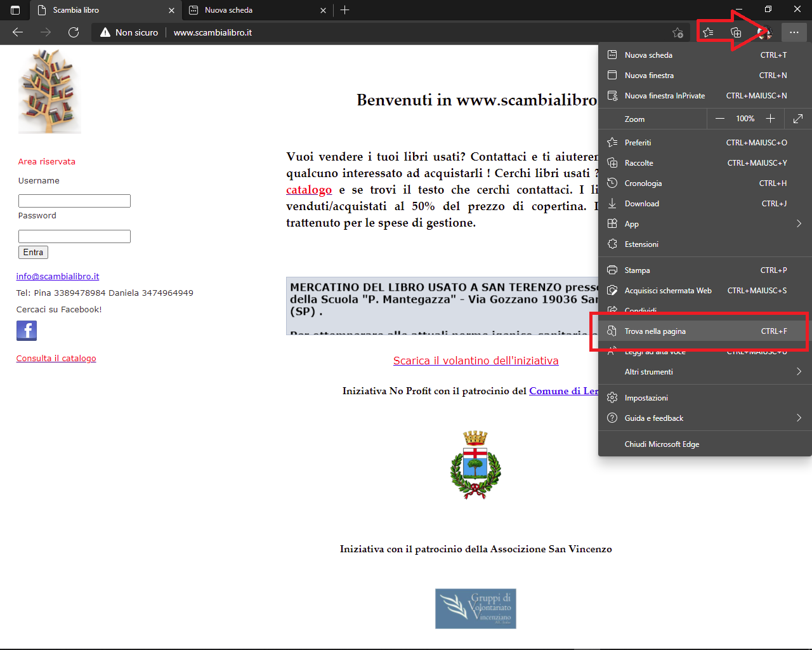Screen dimensions: 812x650
Task: Open Cronologia from the menu
Action: pyautogui.click(x=705, y=183)
